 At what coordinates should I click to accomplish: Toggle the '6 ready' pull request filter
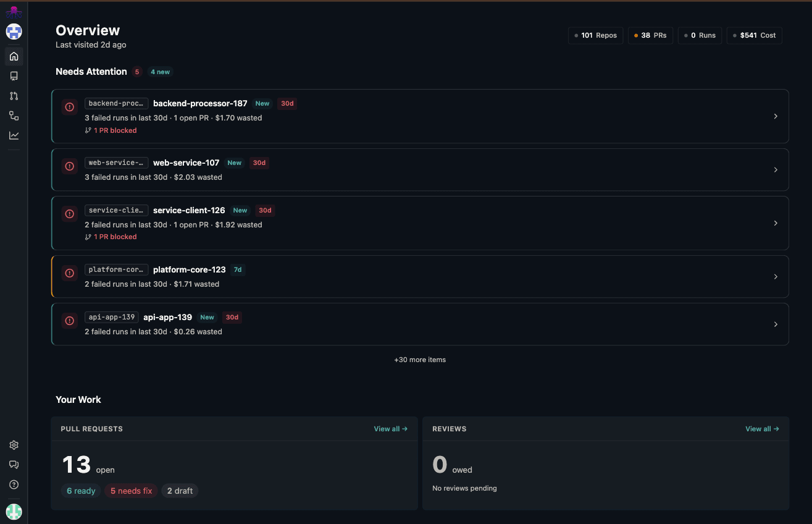(81, 491)
